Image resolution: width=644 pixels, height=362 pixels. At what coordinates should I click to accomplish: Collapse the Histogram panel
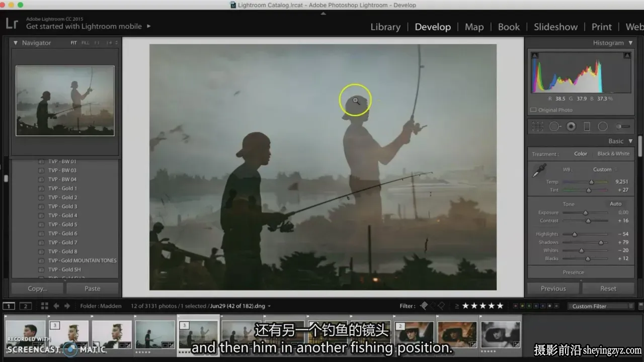point(630,43)
